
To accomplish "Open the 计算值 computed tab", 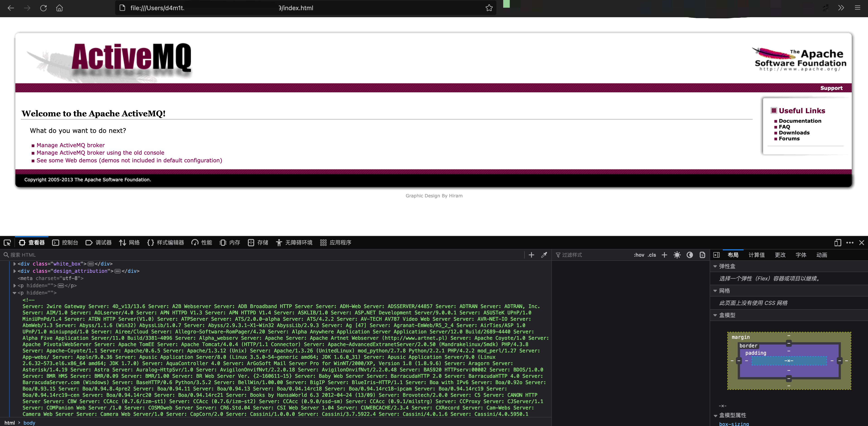I will coord(757,255).
